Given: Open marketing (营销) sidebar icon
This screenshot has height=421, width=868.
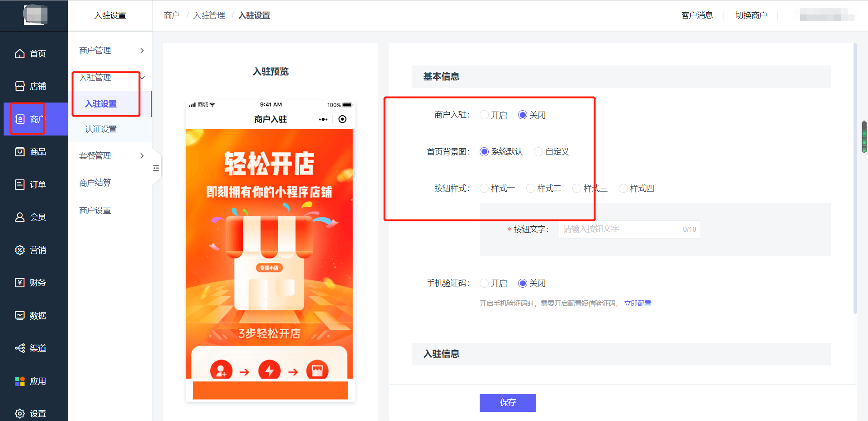Looking at the screenshot, I should [x=20, y=250].
